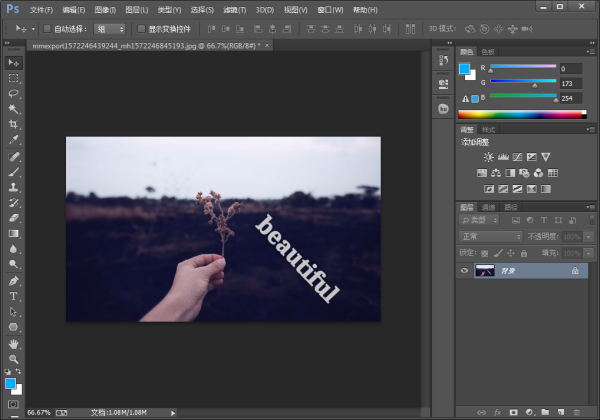Screen dimensions: 600x420
Task: Select the Crop tool
Action: (13, 124)
